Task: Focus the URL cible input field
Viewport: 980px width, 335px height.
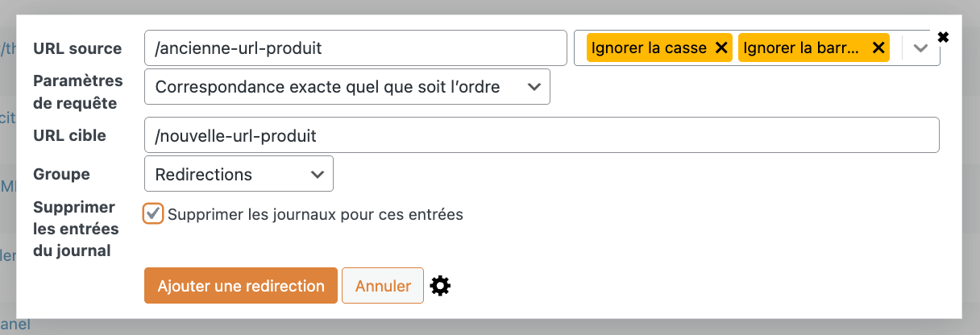Action: point(541,135)
